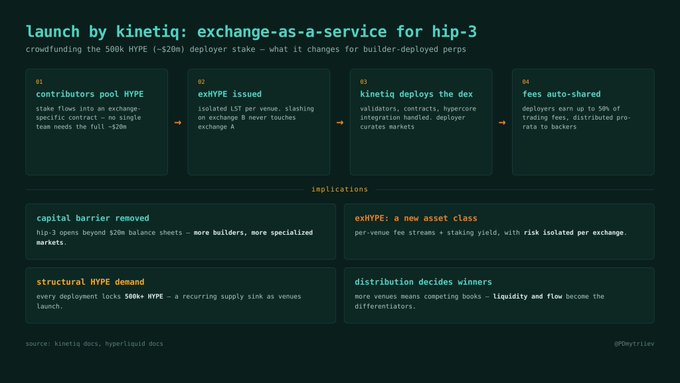The image size is (680, 383).
Task: Click the text 'validators, contracts, hypercore integration handled'
Action: pos(418,113)
